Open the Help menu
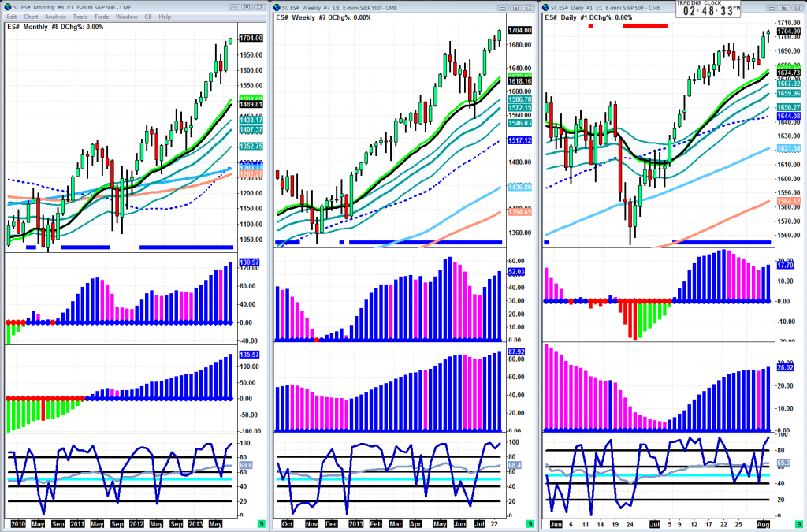Screen dimensions: 807x532 click(165, 17)
